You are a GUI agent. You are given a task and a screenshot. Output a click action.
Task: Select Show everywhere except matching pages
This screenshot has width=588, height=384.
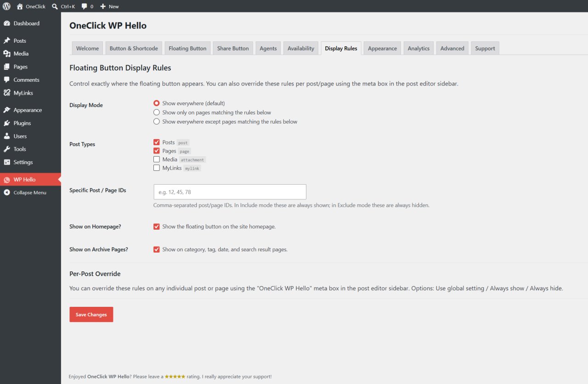point(157,122)
